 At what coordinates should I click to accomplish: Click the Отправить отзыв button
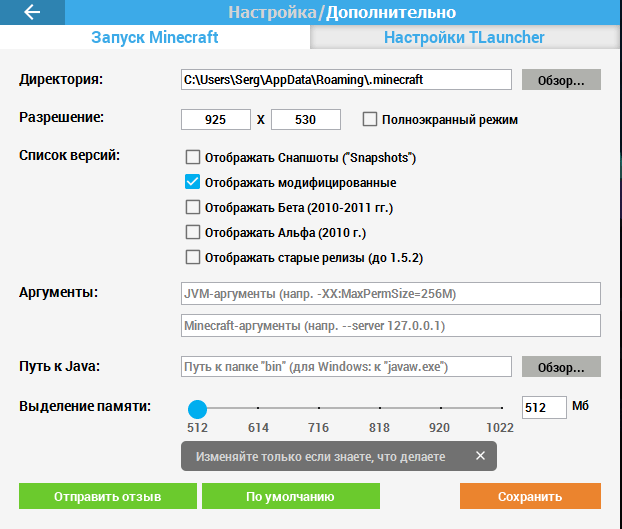[x=108, y=496]
